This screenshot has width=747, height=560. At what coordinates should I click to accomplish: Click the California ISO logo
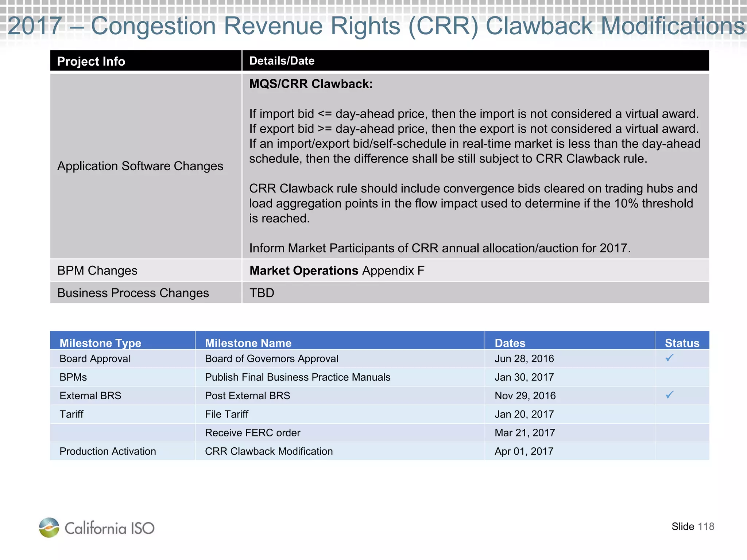tap(97, 528)
